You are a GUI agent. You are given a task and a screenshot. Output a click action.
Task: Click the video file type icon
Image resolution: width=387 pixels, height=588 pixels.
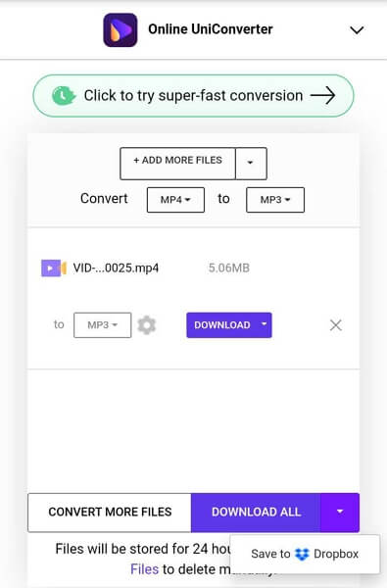pyautogui.click(x=54, y=269)
